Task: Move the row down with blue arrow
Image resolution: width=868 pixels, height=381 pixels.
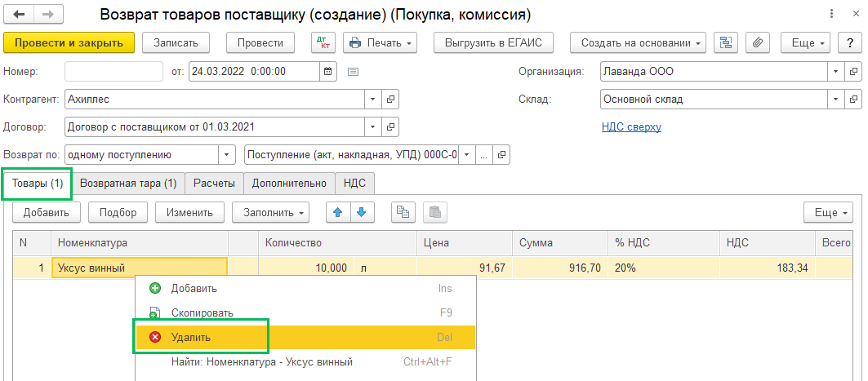Action: click(x=362, y=212)
